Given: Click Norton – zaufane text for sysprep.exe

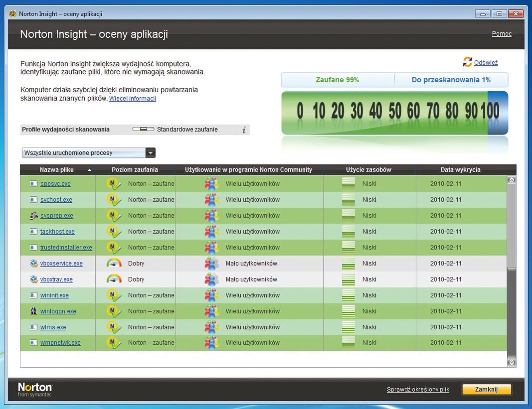Looking at the screenshot, I should coord(151,216).
